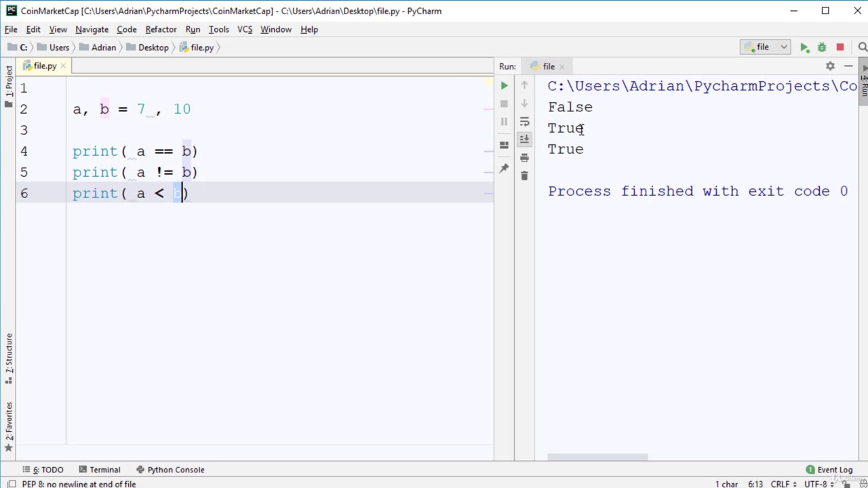
Task: Open Run panel settings gear
Action: 830,66
